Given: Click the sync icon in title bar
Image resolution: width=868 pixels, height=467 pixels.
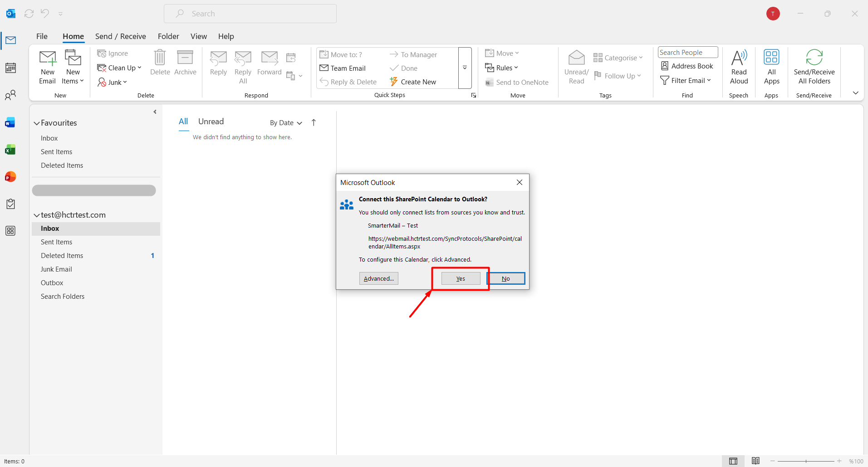Looking at the screenshot, I should pyautogui.click(x=29, y=14).
